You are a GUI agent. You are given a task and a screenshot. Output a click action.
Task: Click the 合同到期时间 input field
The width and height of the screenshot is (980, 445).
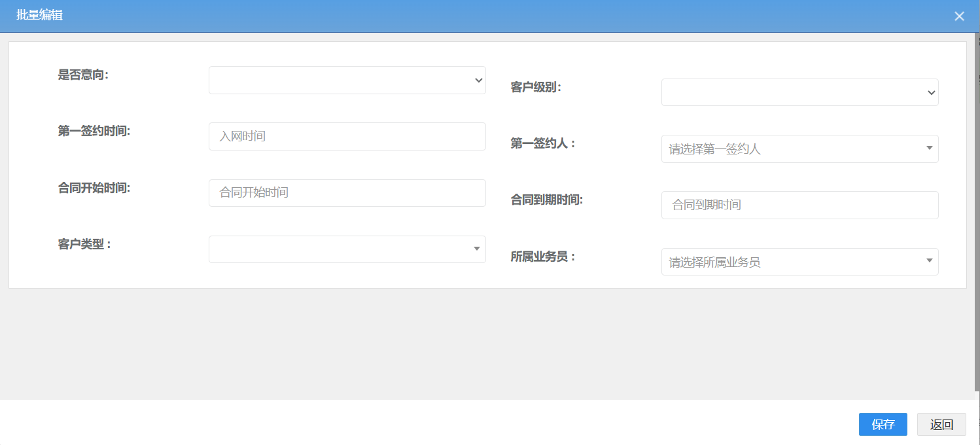799,205
